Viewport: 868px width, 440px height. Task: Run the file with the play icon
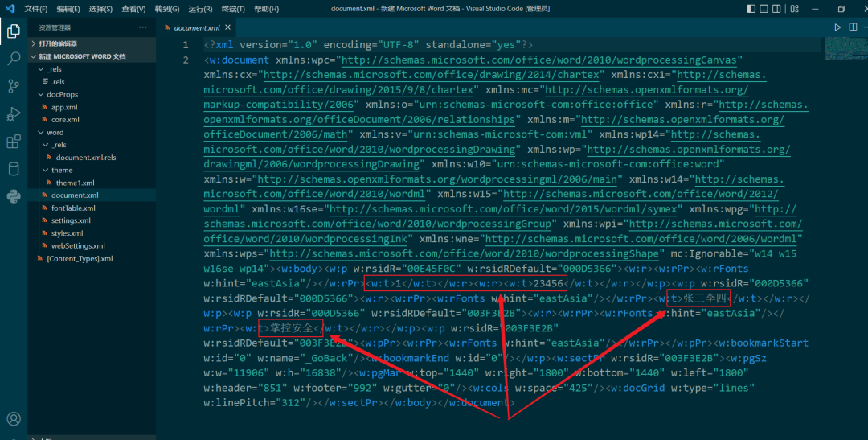pyautogui.click(x=837, y=27)
